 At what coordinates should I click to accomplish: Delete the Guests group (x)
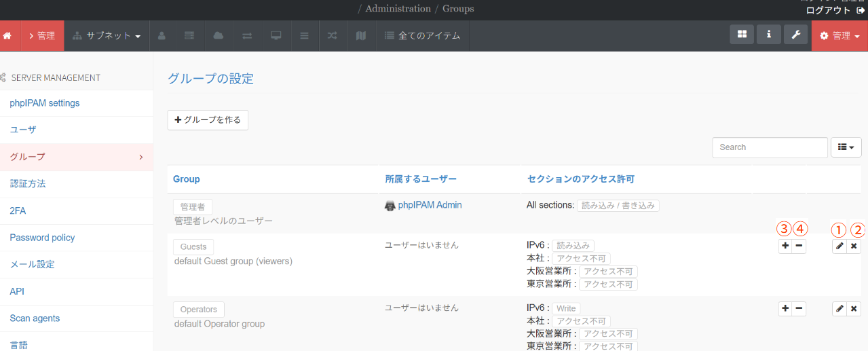click(x=854, y=246)
